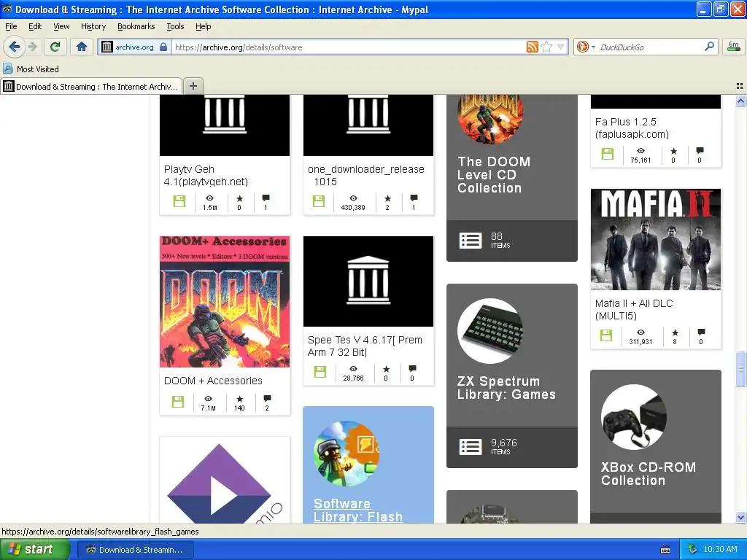Select Download & Streaming taskbar button

(x=135, y=550)
